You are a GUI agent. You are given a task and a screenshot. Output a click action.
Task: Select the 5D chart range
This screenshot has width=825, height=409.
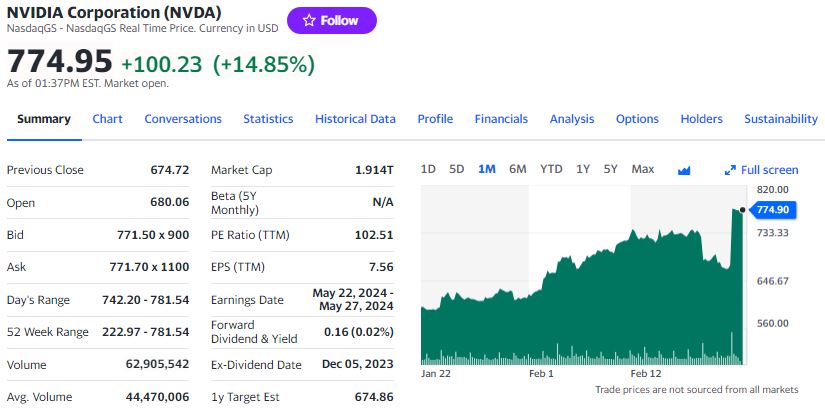point(457,169)
